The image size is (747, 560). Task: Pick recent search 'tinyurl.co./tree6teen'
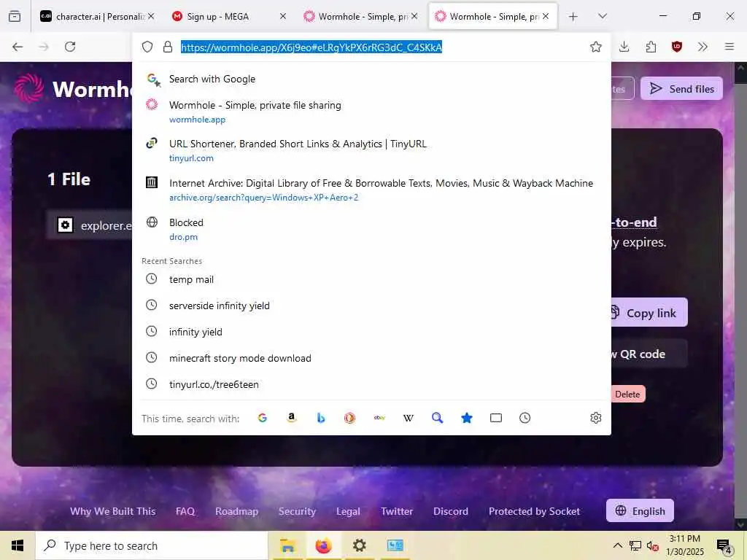tap(371, 384)
